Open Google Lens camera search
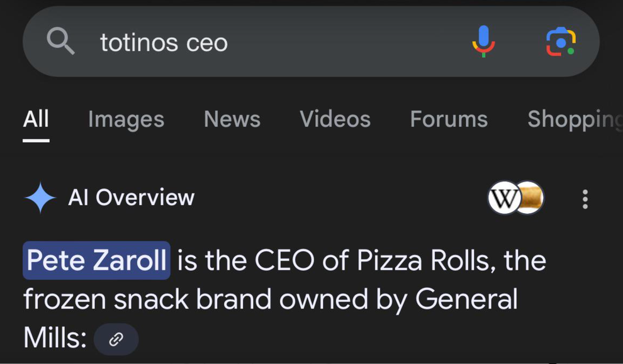623x364 pixels. [x=560, y=42]
